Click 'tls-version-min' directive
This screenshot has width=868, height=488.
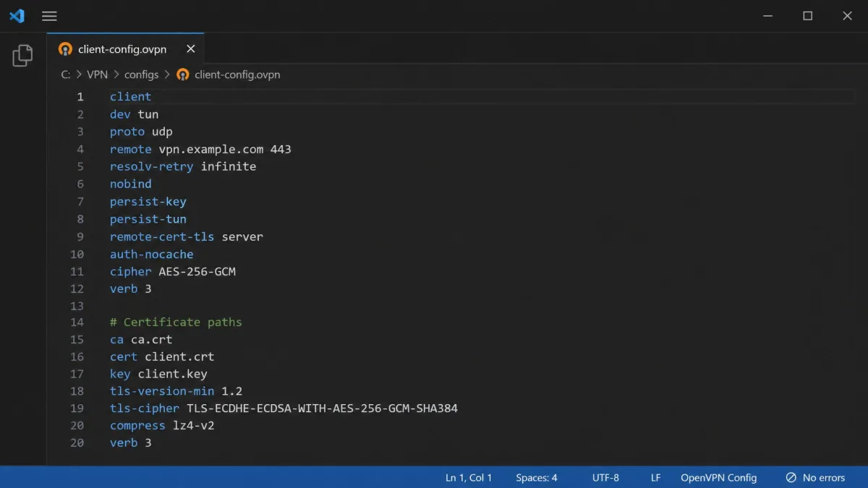pyautogui.click(x=162, y=391)
